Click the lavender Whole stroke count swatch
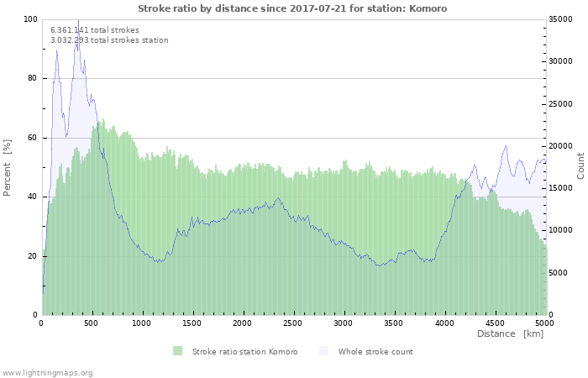 coord(323,351)
